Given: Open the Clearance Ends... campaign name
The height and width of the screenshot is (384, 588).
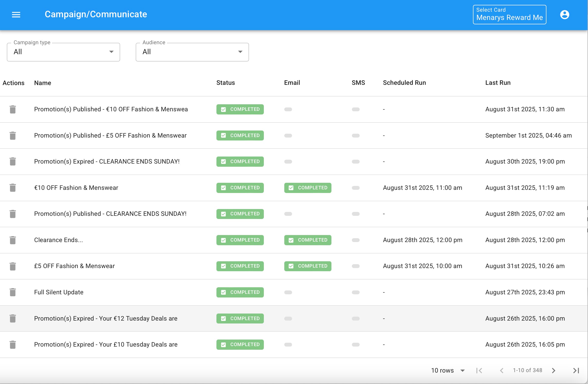Looking at the screenshot, I should click(x=58, y=240).
